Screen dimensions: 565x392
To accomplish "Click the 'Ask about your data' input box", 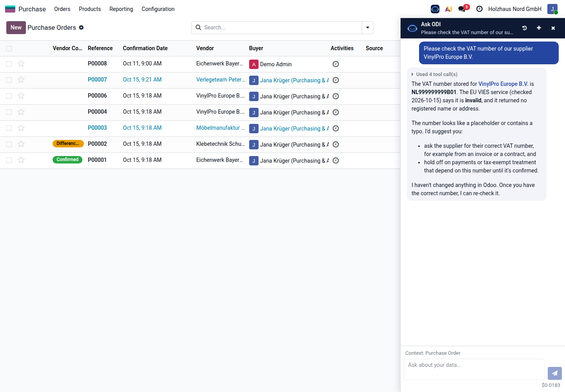I will point(474,369).
